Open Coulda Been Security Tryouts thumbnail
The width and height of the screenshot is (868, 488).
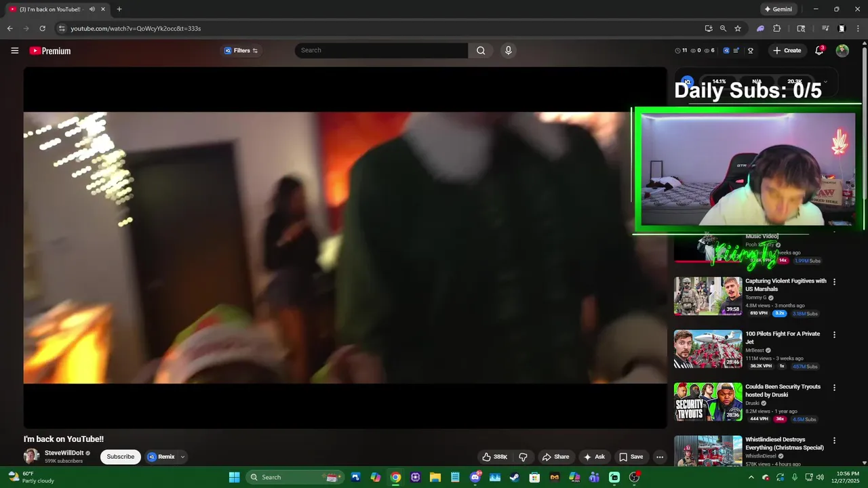tap(708, 402)
